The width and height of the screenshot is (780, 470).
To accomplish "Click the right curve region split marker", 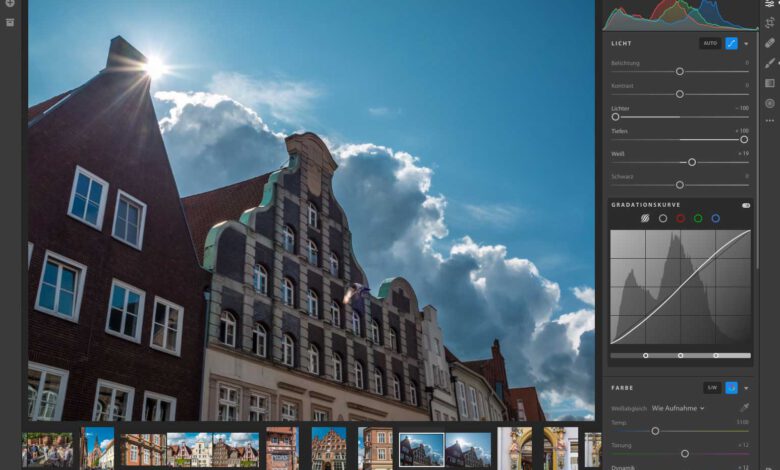I will [x=716, y=356].
